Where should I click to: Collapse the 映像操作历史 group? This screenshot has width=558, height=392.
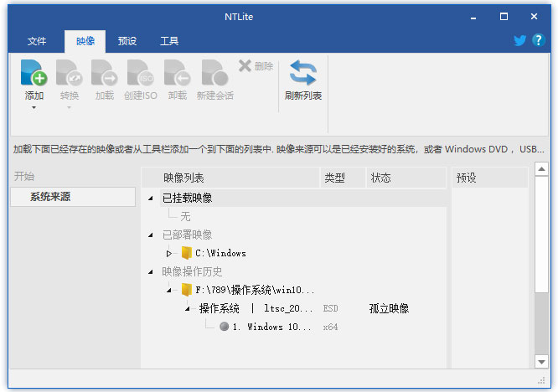point(151,271)
